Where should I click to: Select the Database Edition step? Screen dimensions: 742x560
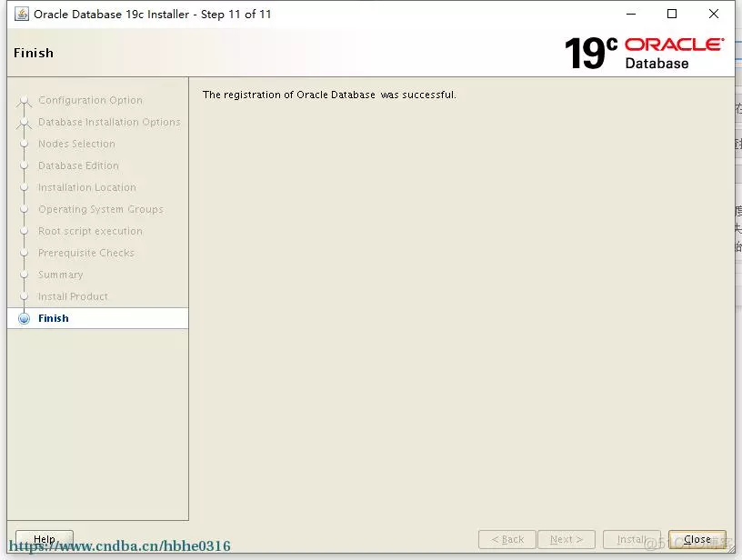(x=78, y=165)
